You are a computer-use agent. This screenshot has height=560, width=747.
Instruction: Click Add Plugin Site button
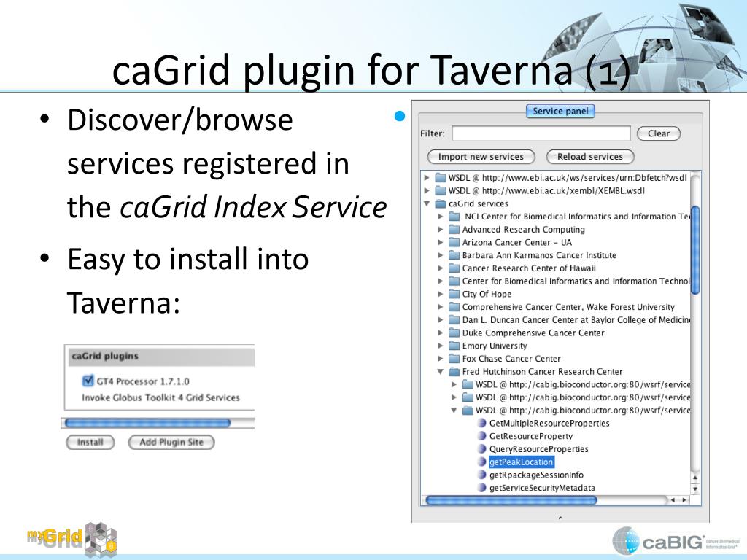click(x=171, y=443)
